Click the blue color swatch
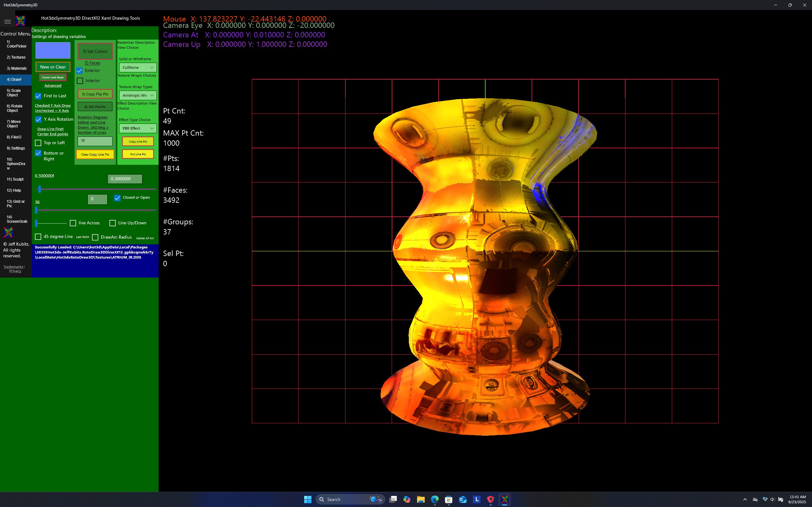 53,50
